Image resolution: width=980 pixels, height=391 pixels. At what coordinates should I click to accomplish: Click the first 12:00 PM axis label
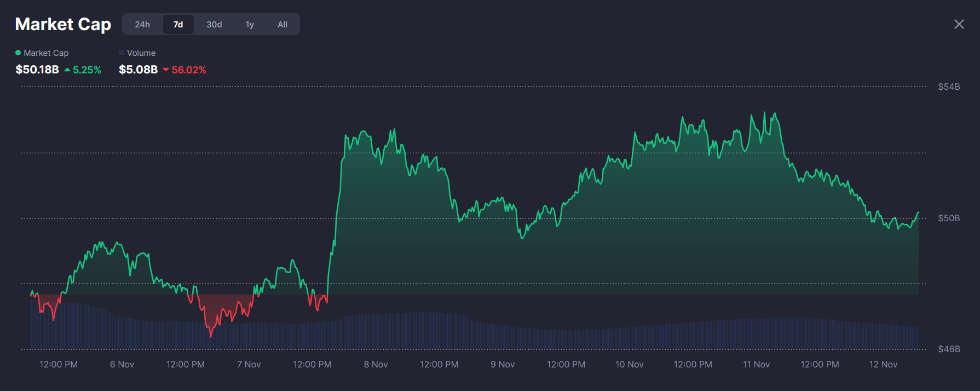tap(59, 364)
